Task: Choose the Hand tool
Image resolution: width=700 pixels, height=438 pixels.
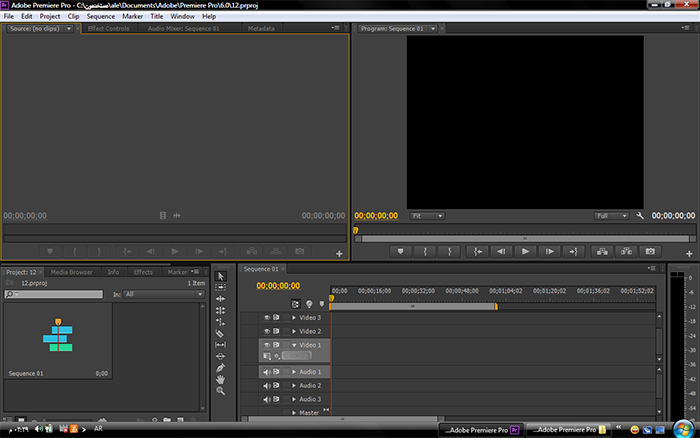Action: point(221,379)
